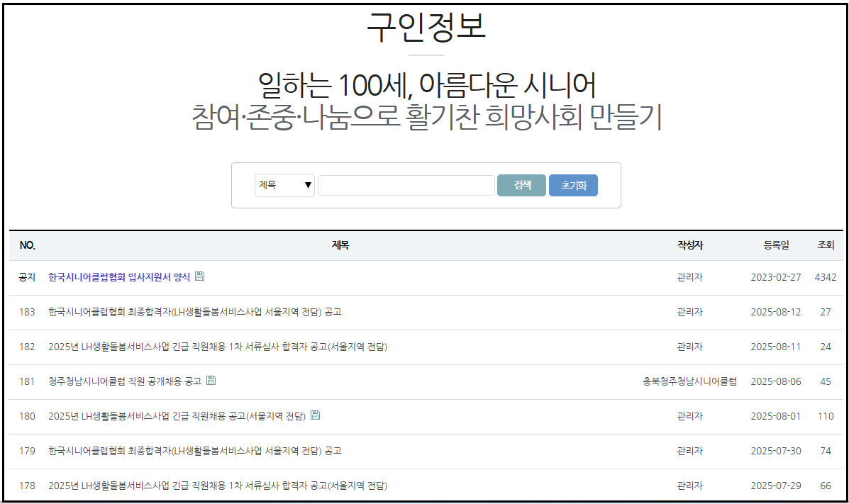Click the NO. column header

(x=28, y=245)
